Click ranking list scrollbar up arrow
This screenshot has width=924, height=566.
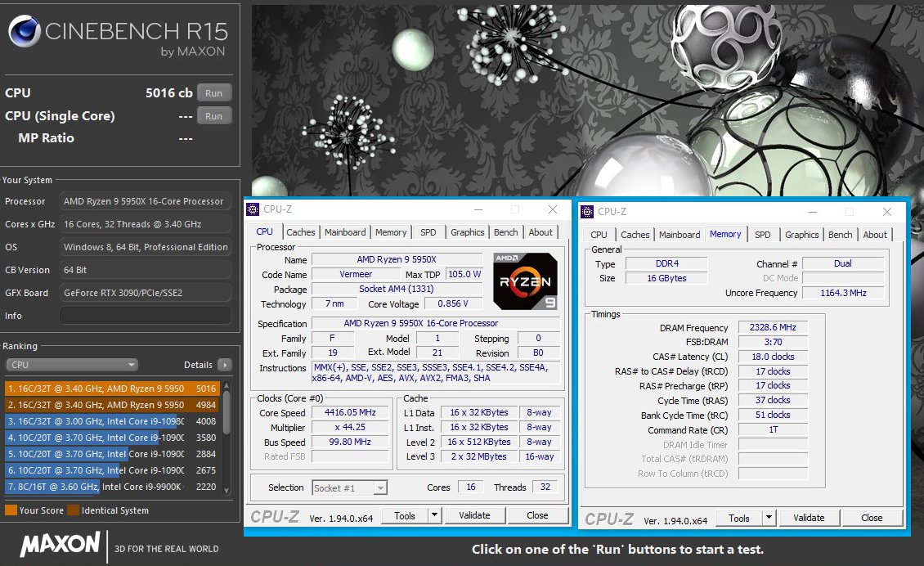(227, 386)
